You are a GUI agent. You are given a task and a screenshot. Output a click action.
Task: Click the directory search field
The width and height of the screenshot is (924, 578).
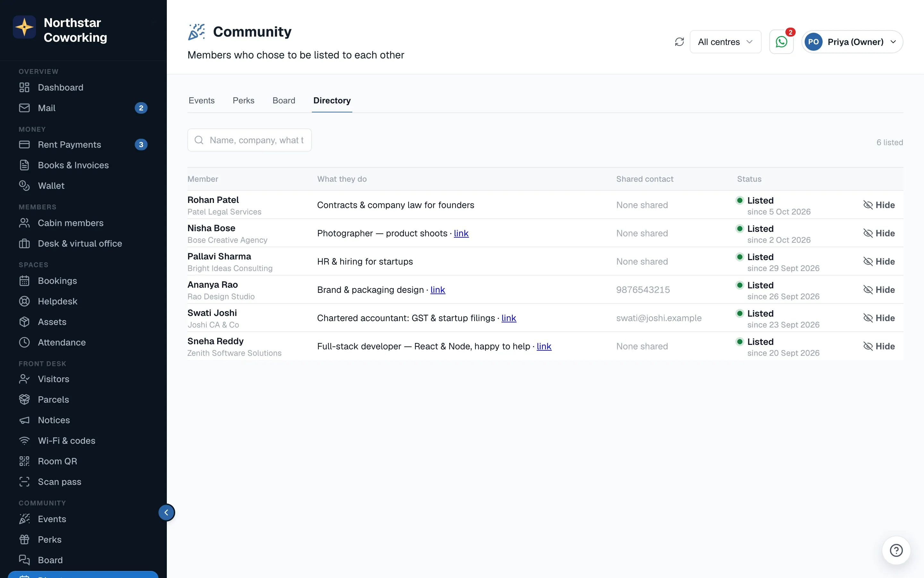coord(249,140)
